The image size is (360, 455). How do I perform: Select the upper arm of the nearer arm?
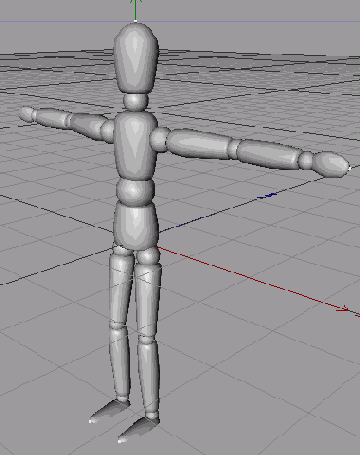[198, 144]
